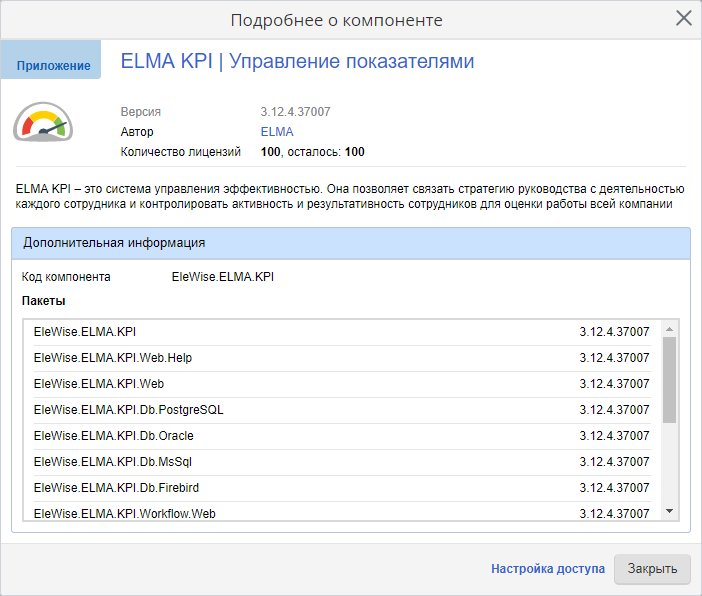Open the ELMA author link
The width and height of the screenshot is (702, 596).
tap(277, 132)
